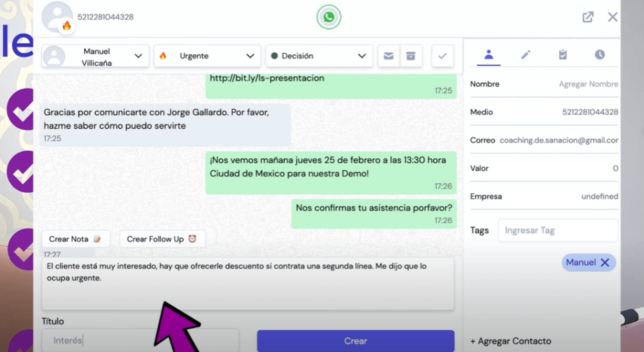This screenshot has width=644, height=352.
Task: Expand the Decisión stage dropdown
Action: pos(319,56)
